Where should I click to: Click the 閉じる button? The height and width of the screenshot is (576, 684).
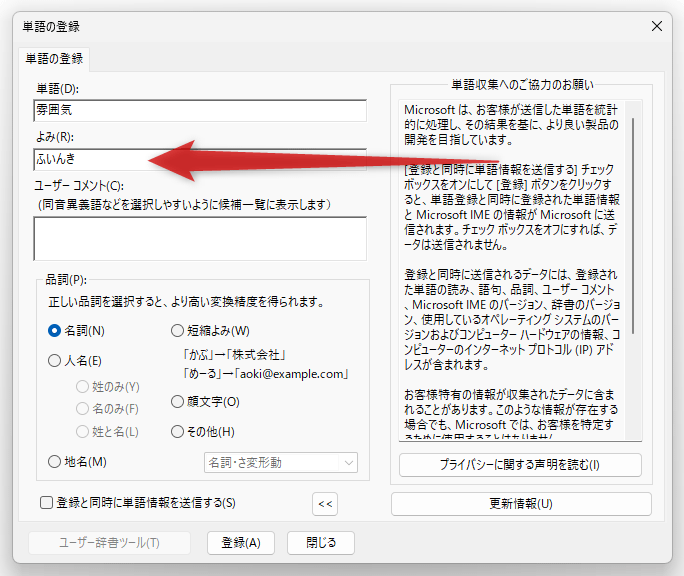[321, 543]
